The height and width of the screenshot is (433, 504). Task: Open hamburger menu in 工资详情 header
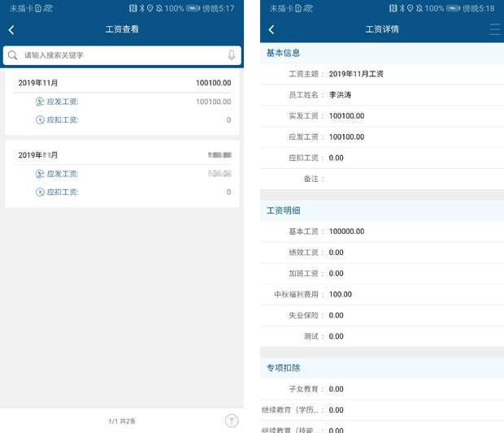tap(494, 29)
